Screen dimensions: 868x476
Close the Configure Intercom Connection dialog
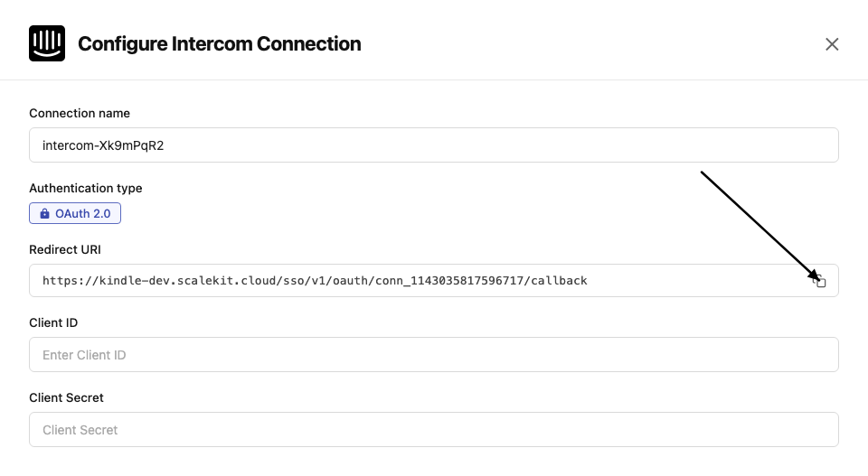pos(832,44)
